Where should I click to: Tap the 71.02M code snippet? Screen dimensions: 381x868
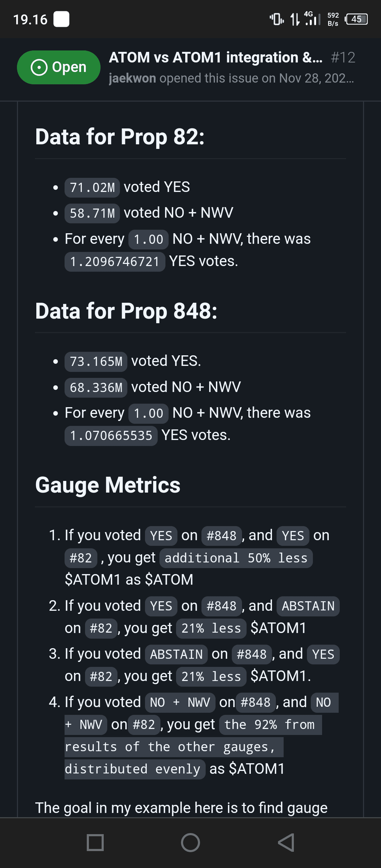(x=92, y=187)
